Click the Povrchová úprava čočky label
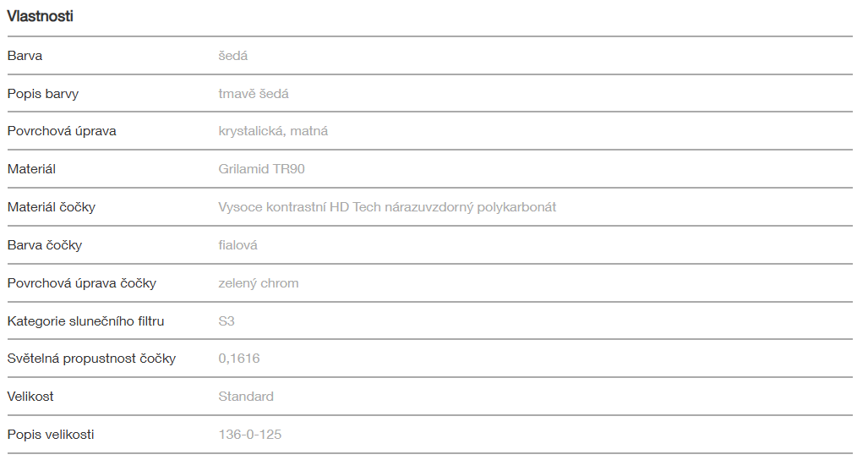 (x=82, y=283)
